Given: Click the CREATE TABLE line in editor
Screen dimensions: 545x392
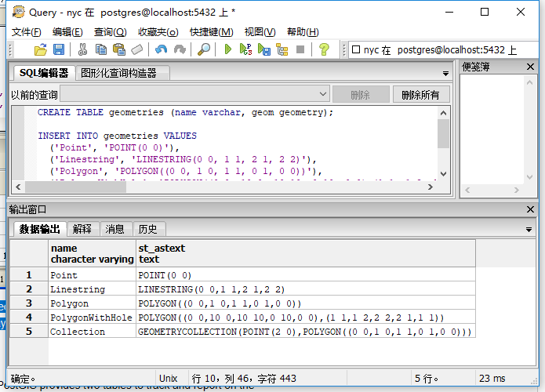Looking at the screenshot, I should pos(185,113).
